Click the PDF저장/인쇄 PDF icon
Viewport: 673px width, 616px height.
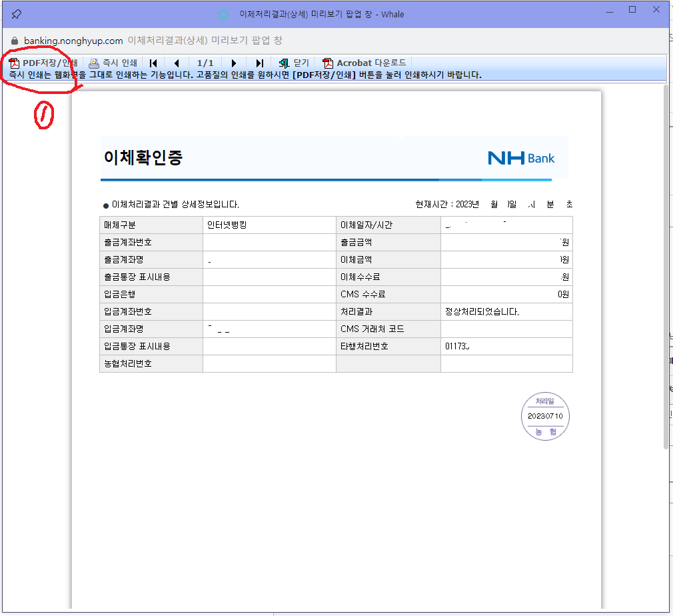pyautogui.click(x=15, y=63)
